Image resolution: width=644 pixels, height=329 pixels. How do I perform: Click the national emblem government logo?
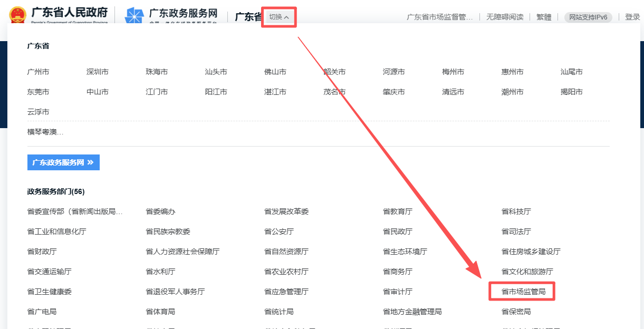point(18,14)
